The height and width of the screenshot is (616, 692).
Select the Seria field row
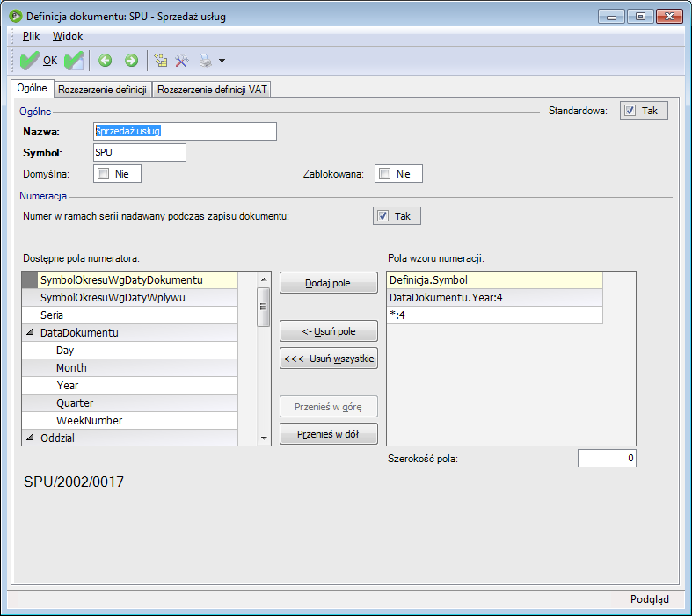click(129, 315)
